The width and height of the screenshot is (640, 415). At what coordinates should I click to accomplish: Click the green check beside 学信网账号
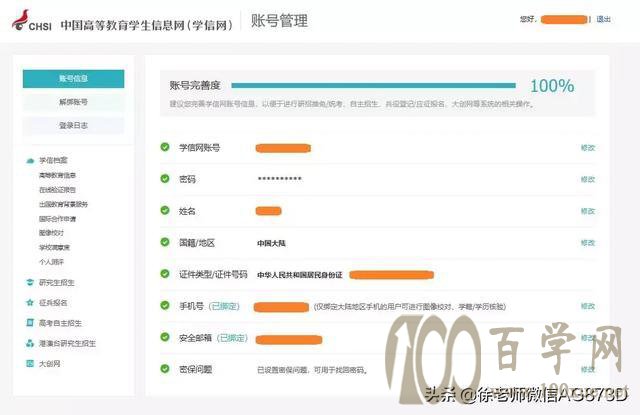(x=165, y=147)
